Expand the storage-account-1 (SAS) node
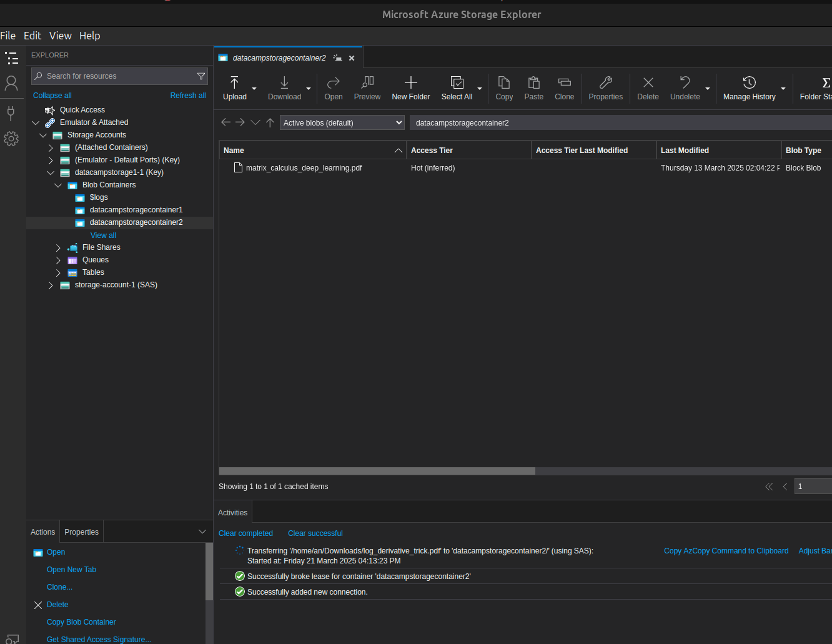 coord(51,285)
